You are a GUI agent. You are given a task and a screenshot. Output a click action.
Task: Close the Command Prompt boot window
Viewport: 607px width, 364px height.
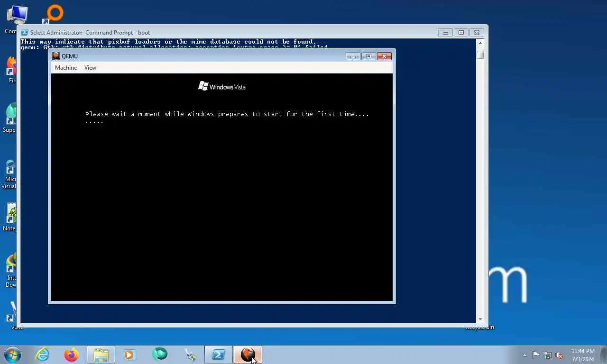477,33
